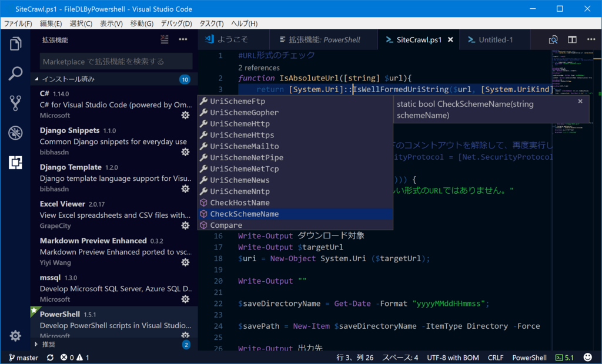
Task: Open the 選択(C) menu
Action: point(81,23)
